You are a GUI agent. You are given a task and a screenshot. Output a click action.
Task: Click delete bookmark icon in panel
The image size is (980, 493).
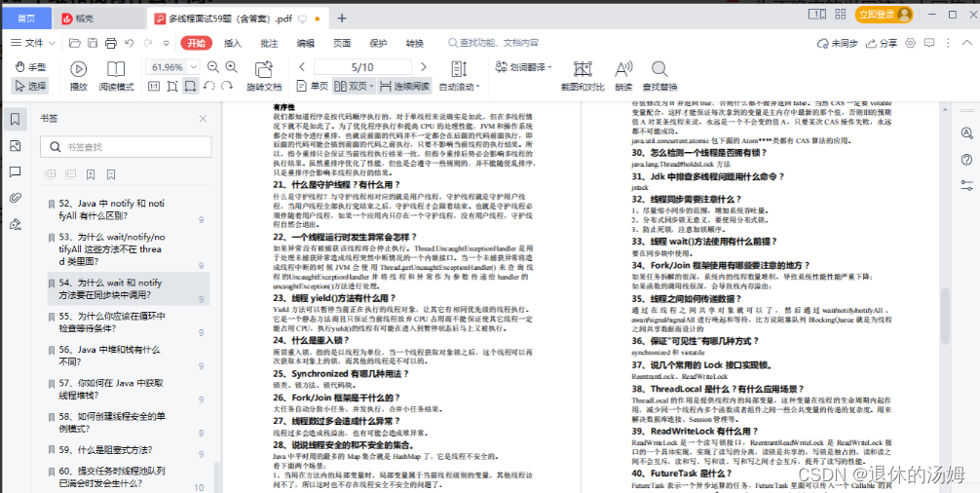point(111,174)
